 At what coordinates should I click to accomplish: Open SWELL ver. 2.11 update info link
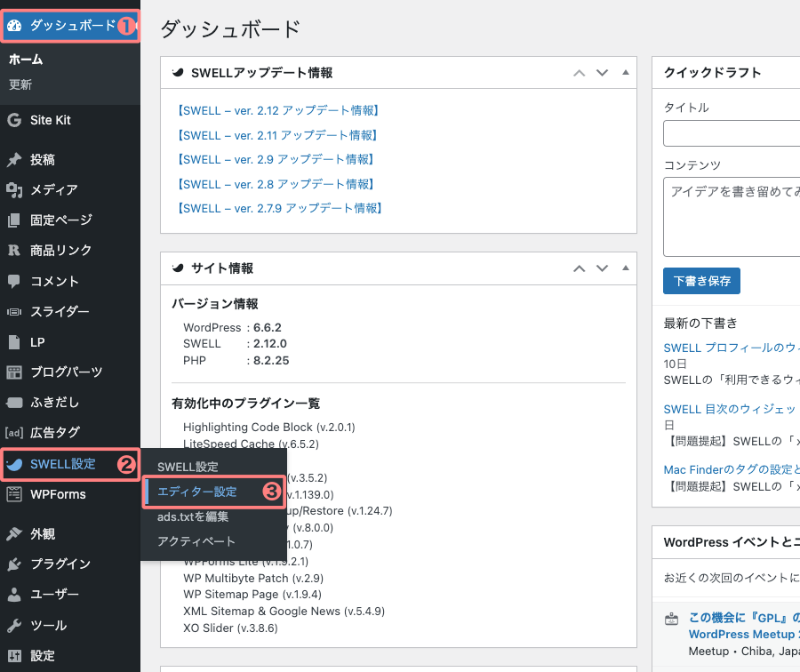(x=277, y=135)
